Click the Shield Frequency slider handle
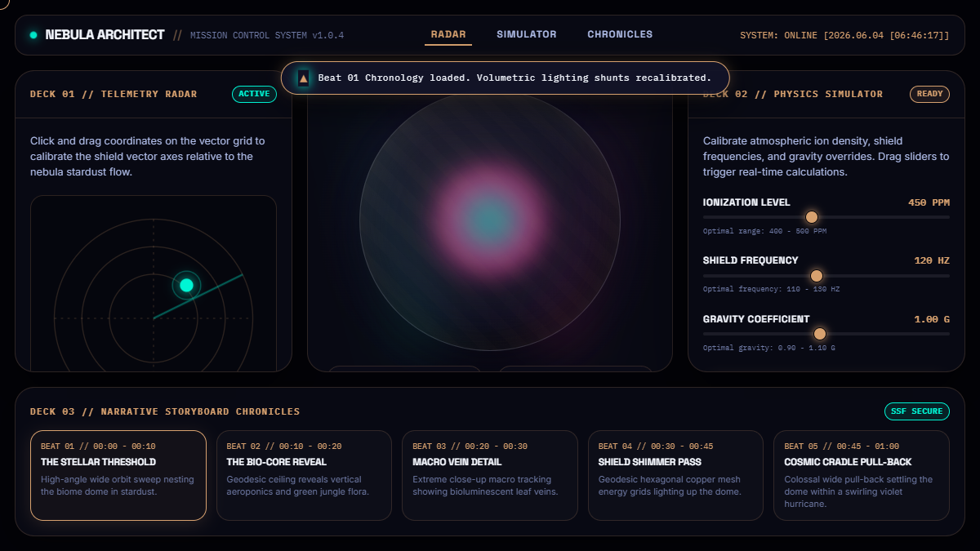Viewport: 980px width, 551px height. point(816,276)
